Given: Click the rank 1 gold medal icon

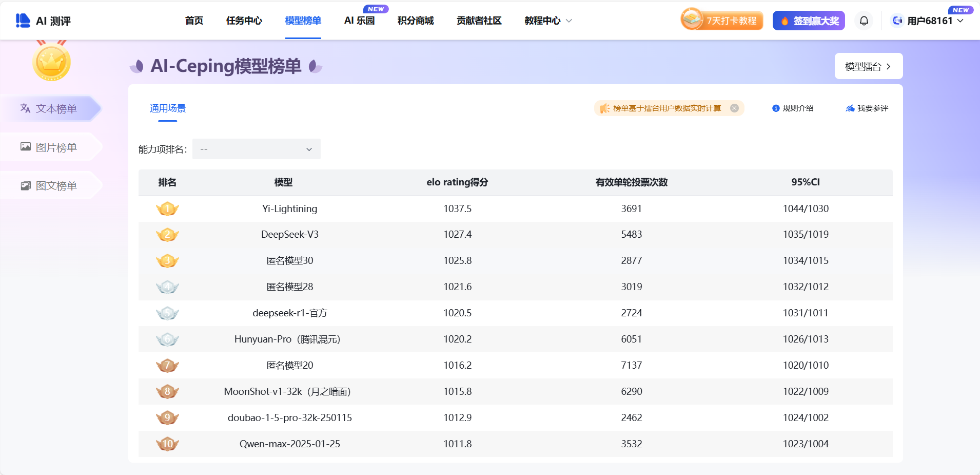Looking at the screenshot, I should pyautogui.click(x=167, y=208).
